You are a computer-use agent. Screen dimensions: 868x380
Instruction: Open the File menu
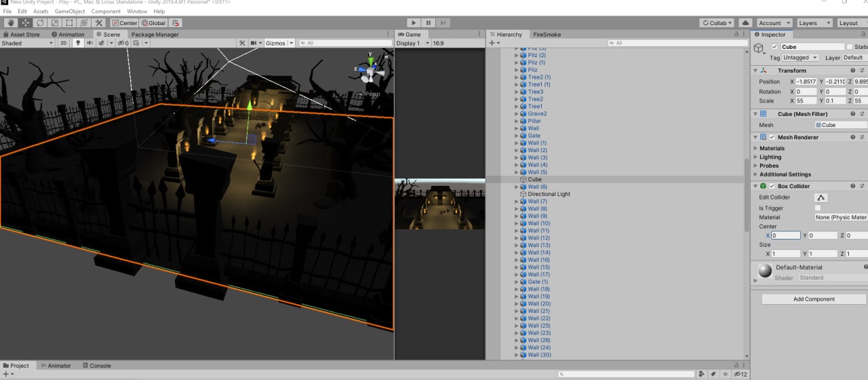(x=7, y=12)
